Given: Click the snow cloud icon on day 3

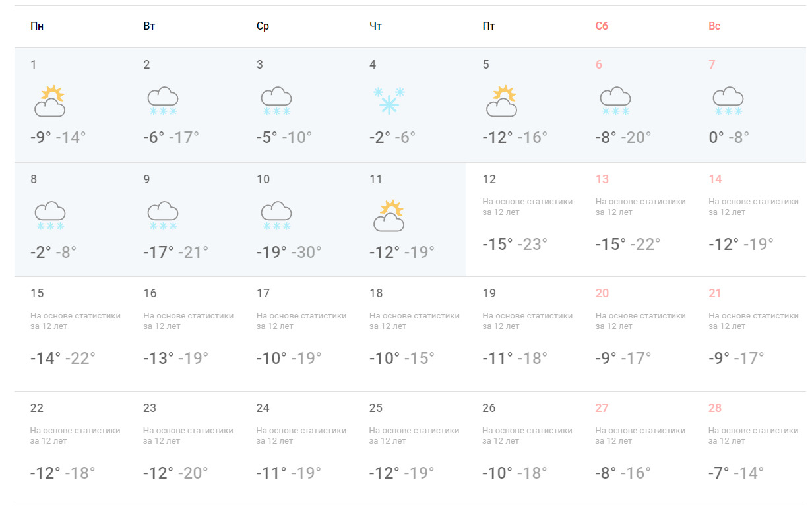Looking at the screenshot, I should (276, 101).
